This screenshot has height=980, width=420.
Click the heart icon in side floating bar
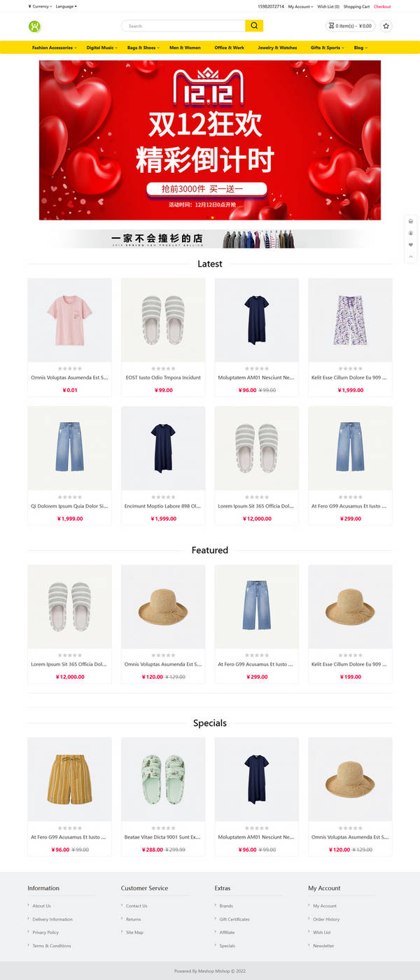[x=411, y=244]
